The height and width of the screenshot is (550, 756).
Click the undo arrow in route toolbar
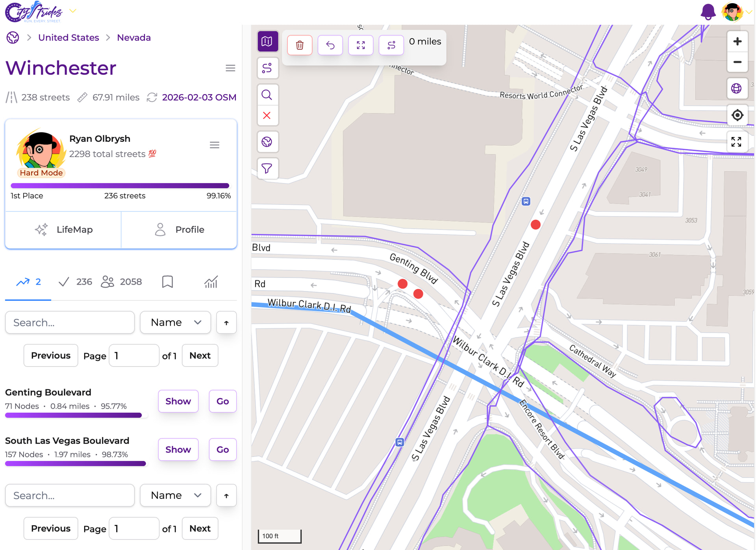point(330,45)
